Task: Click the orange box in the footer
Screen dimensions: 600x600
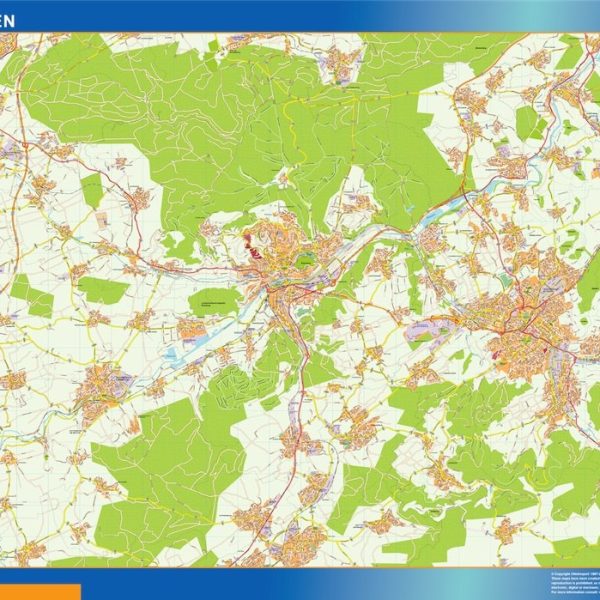Action: click(40, 592)
